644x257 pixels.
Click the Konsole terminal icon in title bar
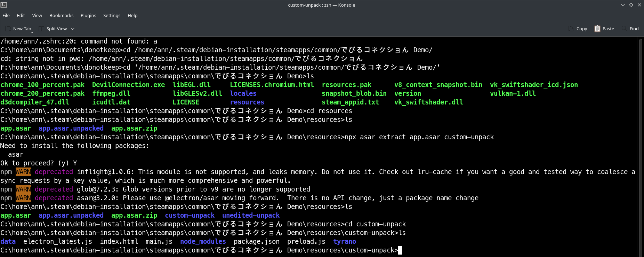pos(4,5)
